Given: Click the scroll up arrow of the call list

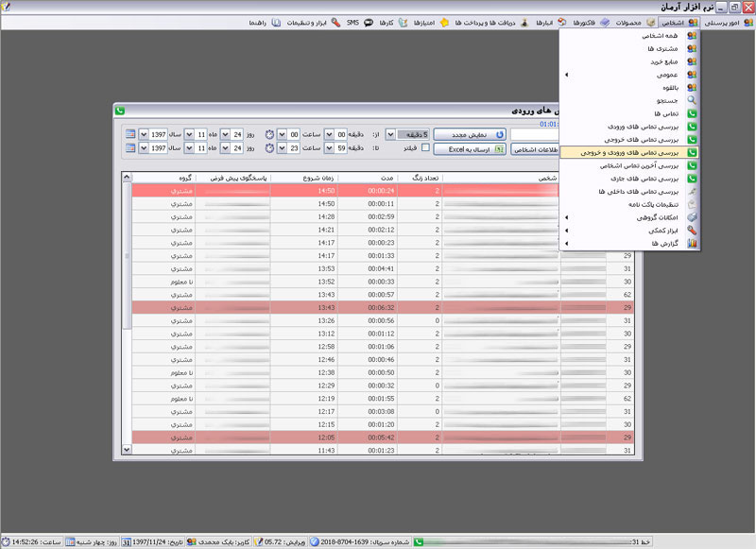Looking at the screenshot, I should coord(127,177).
